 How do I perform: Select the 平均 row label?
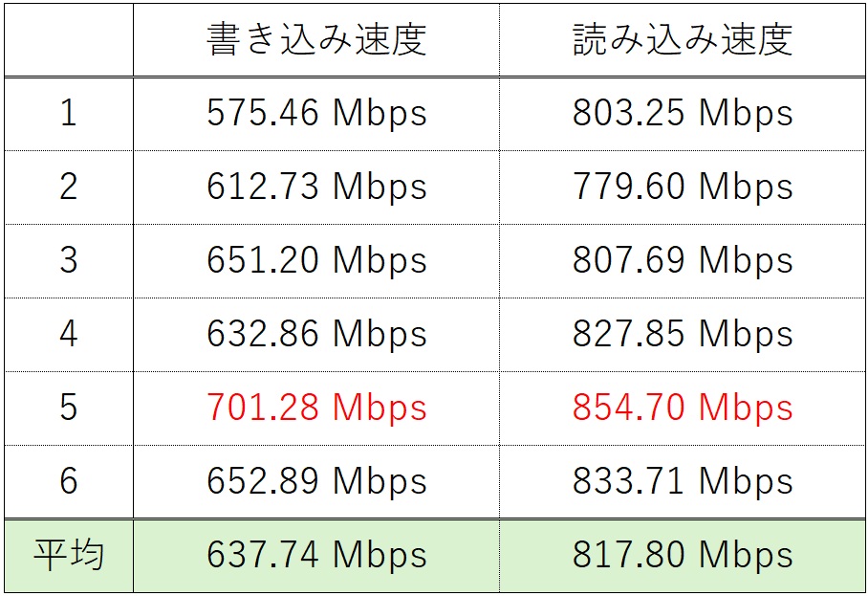pyautogui.click(x=68, y=556)
